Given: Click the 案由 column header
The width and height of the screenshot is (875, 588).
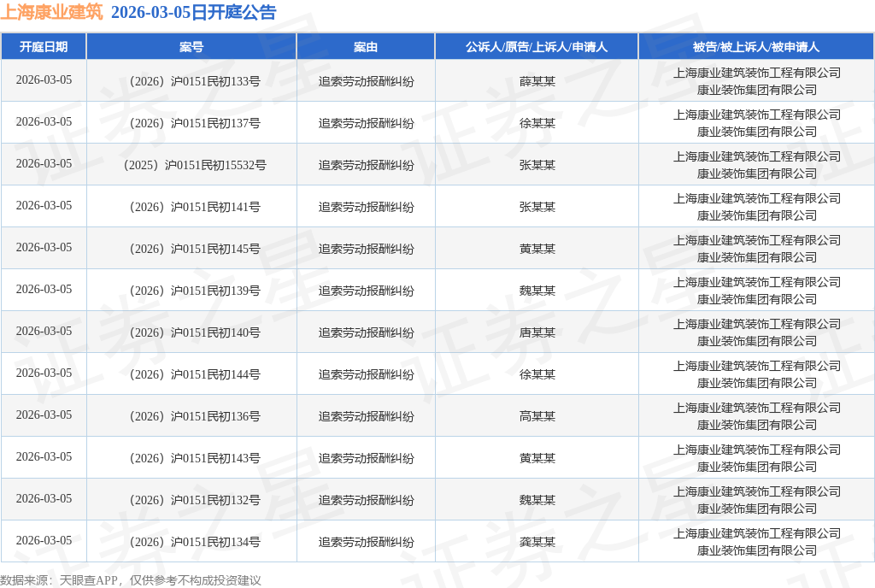Looking at the screenshot, I should [x=366, y=47].
